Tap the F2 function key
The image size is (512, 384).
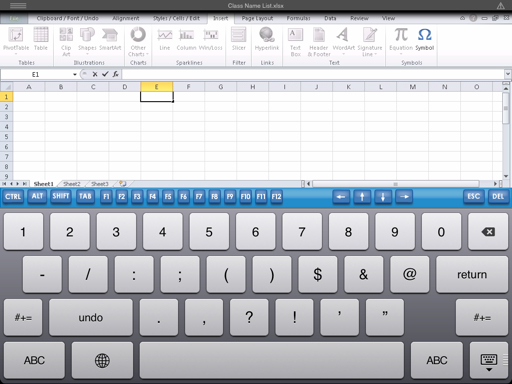click(x=121, y=197)
